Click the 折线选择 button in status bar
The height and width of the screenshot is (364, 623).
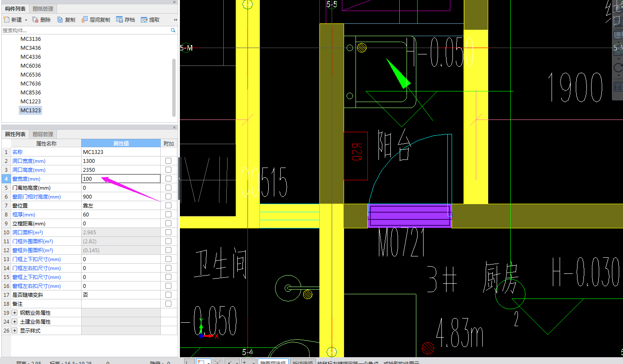pos(302,361)
